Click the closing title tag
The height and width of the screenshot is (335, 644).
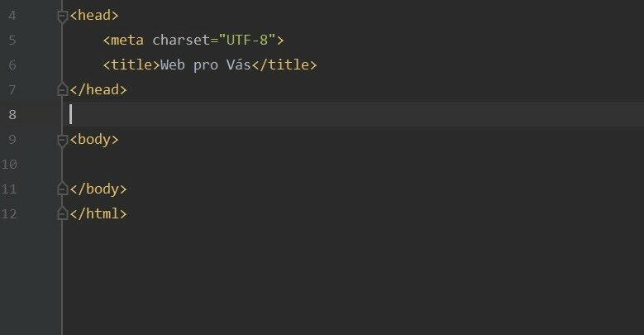coord(284,65)
